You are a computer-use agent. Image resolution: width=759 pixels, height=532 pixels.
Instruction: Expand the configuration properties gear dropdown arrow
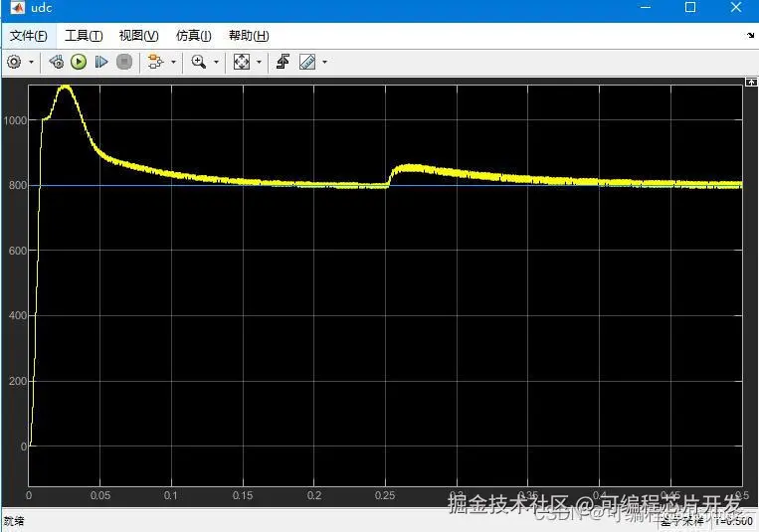point(32,62)
